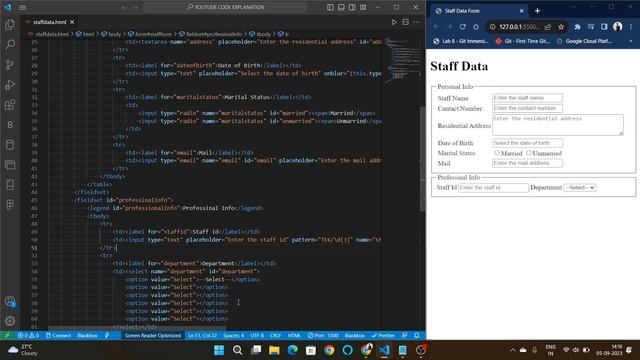
Task: Reload the browser page
Action: tap(462, 27)
